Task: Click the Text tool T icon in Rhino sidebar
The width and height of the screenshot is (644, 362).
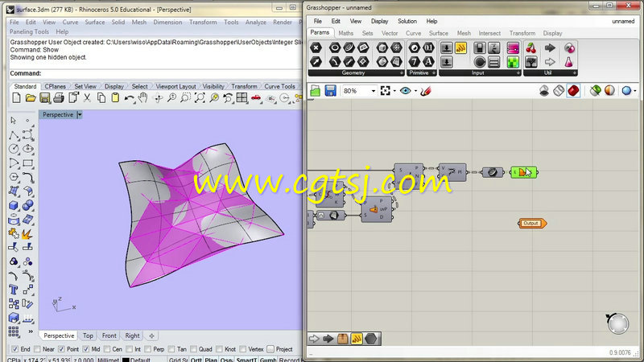Action: coord(13,290)
